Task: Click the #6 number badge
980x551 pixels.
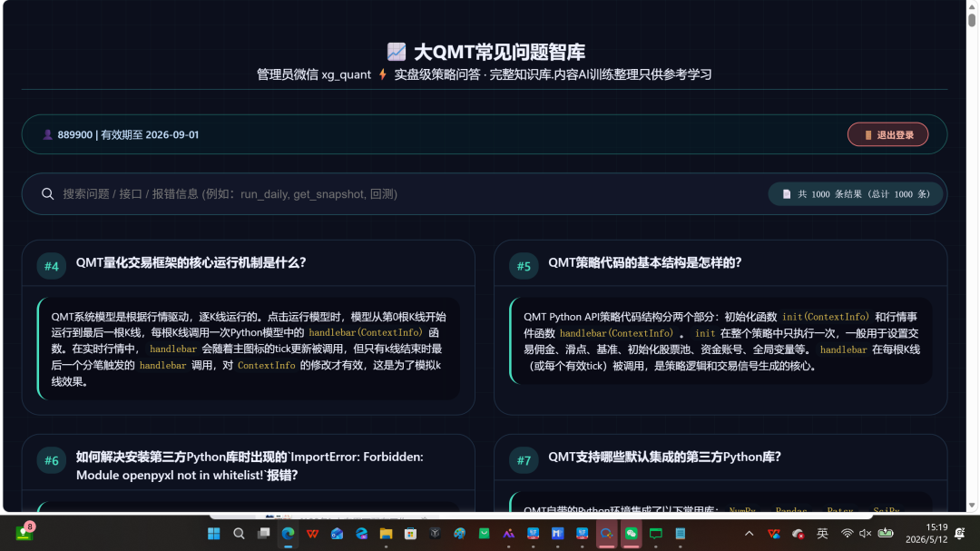Action: click(x=51, y=460)
